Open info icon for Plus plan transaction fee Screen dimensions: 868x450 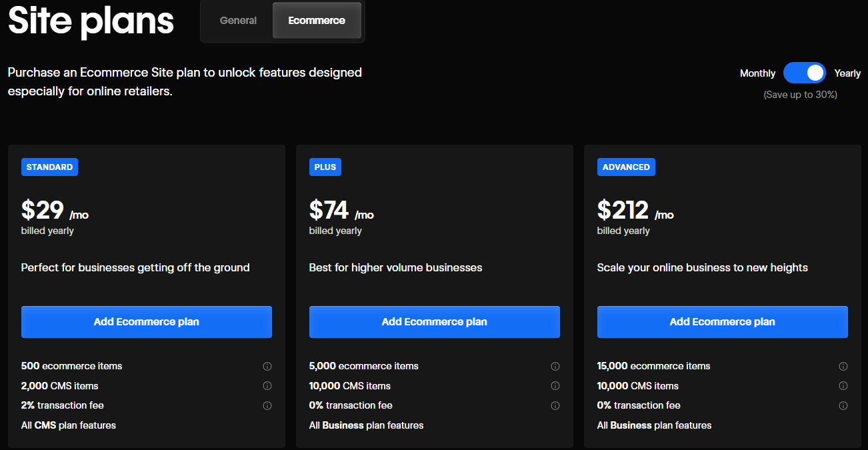point(555,405)
